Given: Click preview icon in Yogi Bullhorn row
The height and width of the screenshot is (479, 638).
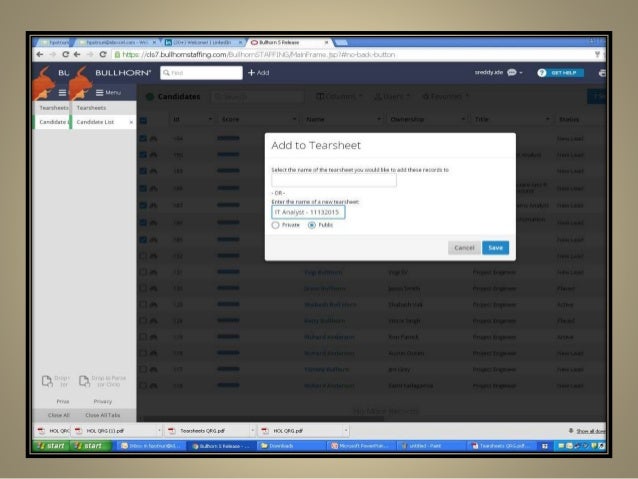Looking at the screenshot, I should pyautogui.click(x=153, y=272).
